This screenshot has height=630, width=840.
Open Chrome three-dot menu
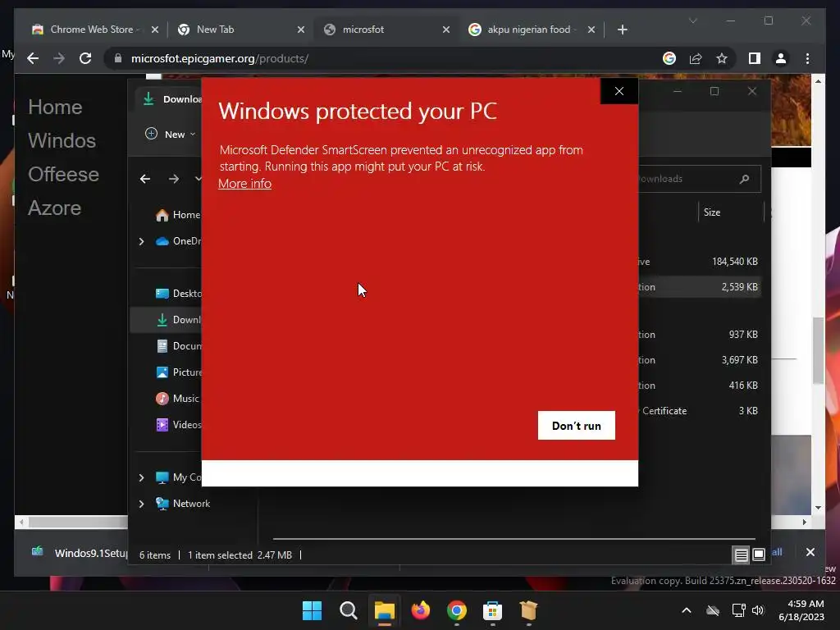807,58
